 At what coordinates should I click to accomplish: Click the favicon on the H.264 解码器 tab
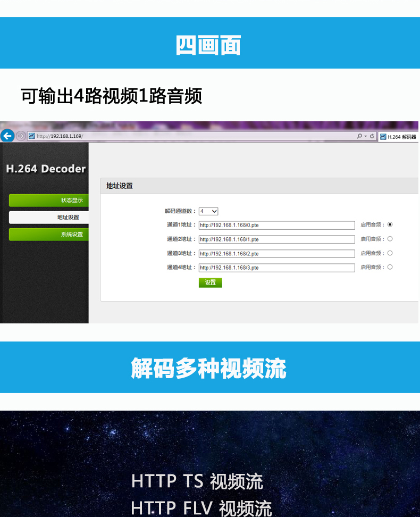(383, 137)
